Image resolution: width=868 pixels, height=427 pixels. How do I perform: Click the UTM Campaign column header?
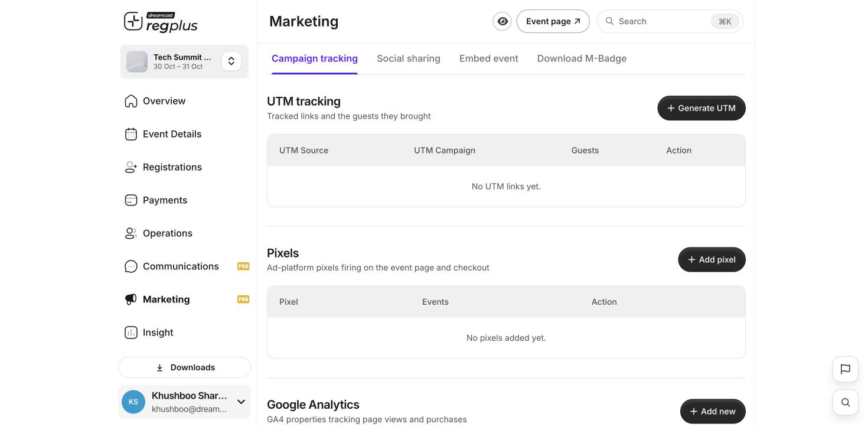pyautogui.click(x=445, y=151)
